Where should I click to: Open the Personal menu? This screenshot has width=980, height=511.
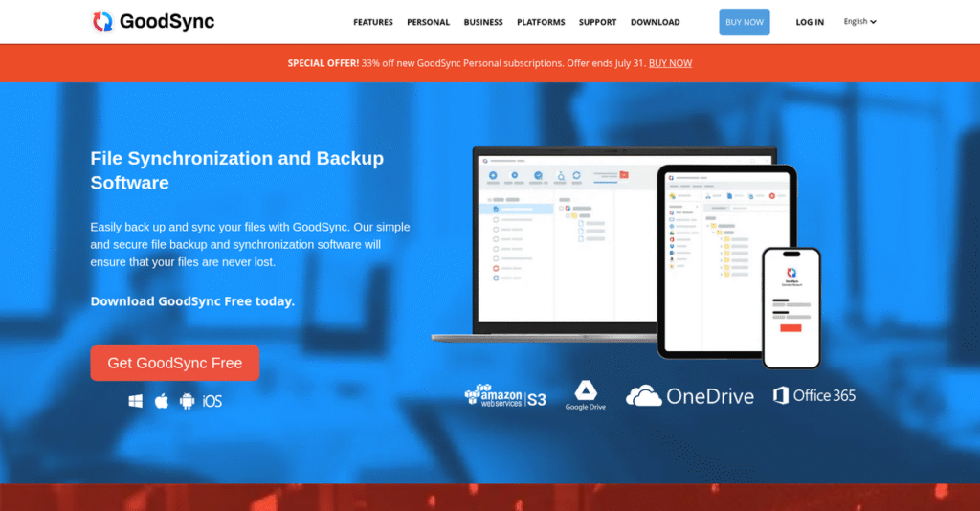coord(428,22)
